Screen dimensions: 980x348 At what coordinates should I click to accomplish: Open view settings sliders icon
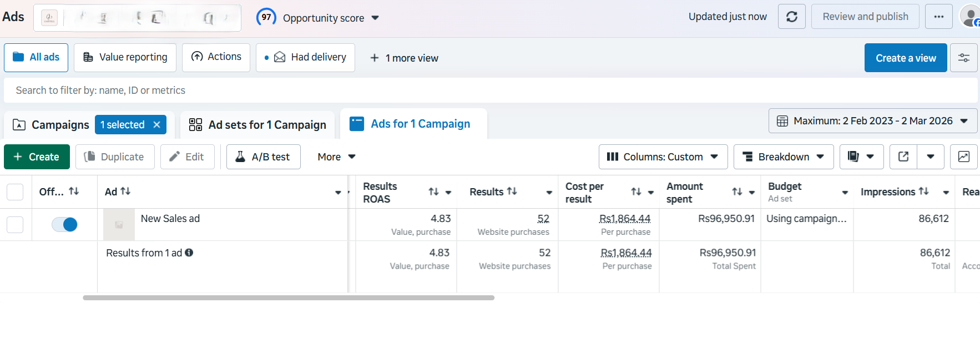tap(963, 58)
